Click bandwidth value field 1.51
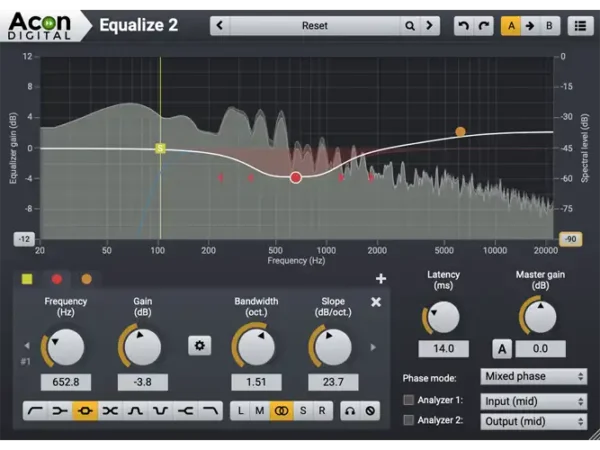 (256, 382)
